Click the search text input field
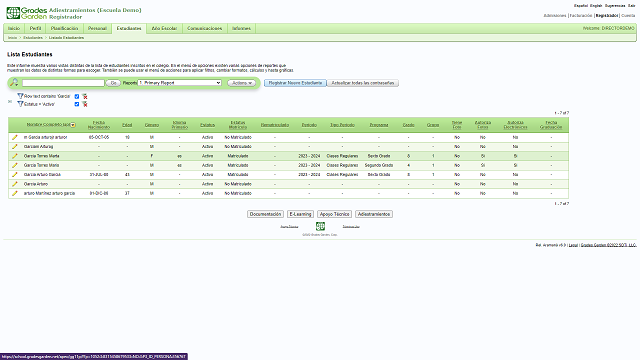This screenshot has height=360, width=640. pyautogui.click(x=63, y=83)
